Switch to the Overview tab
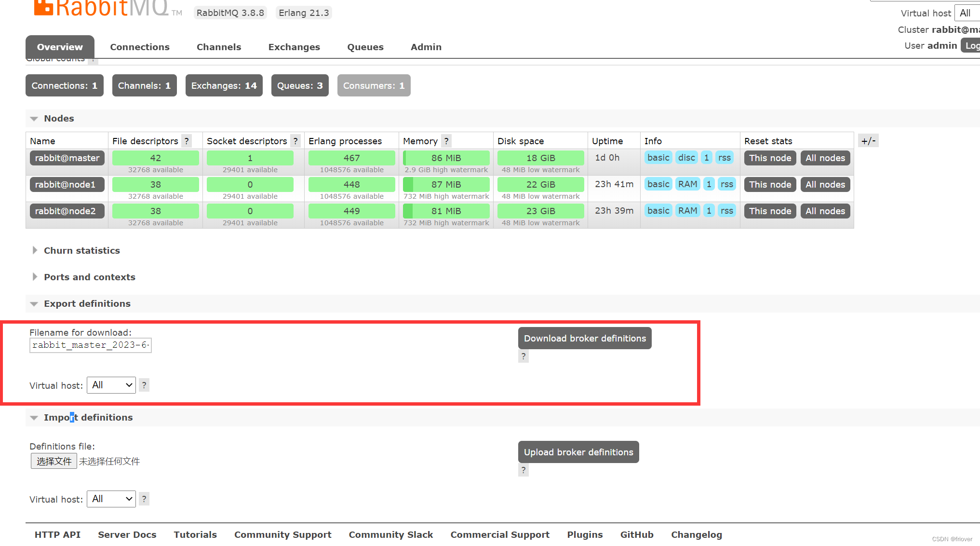The image size is (980, 546). 60,47
